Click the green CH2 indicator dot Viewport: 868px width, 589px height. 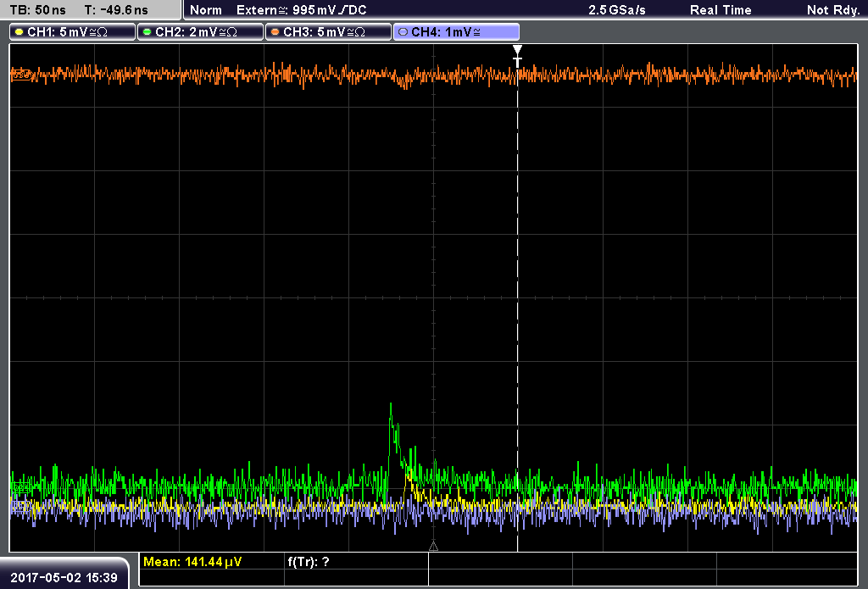pyautogui.click(x=147, y=32)
